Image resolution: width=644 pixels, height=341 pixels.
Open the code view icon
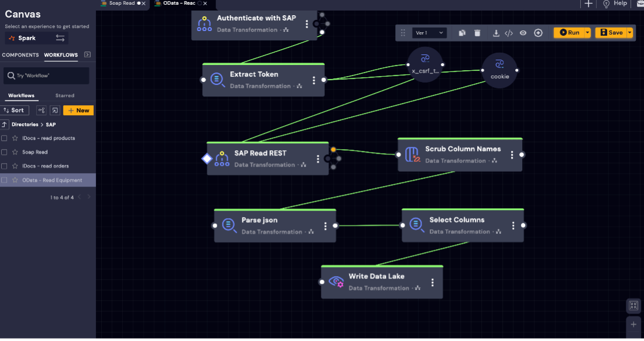509,33
